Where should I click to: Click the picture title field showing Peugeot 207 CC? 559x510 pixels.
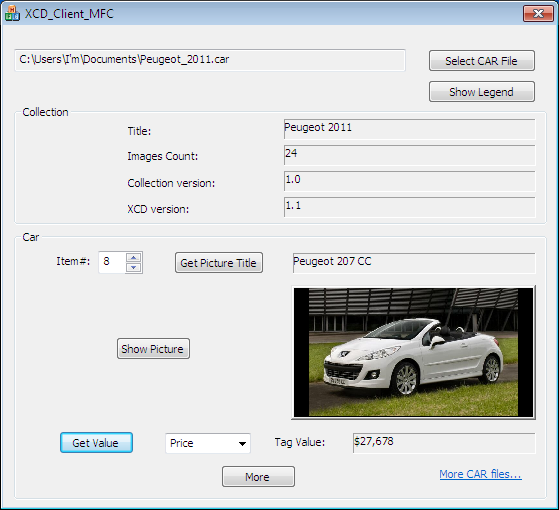pos(414,263)
